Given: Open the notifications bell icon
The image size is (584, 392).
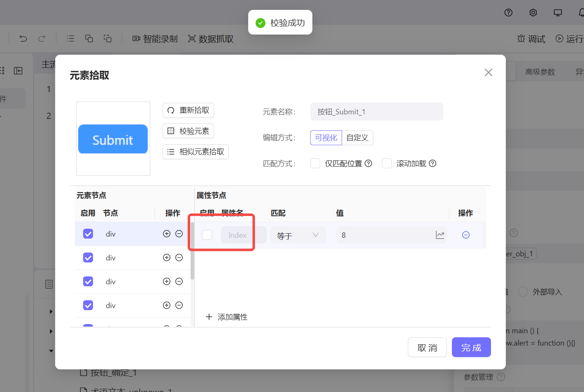Looking at the screenshot, I should (580, 13).
